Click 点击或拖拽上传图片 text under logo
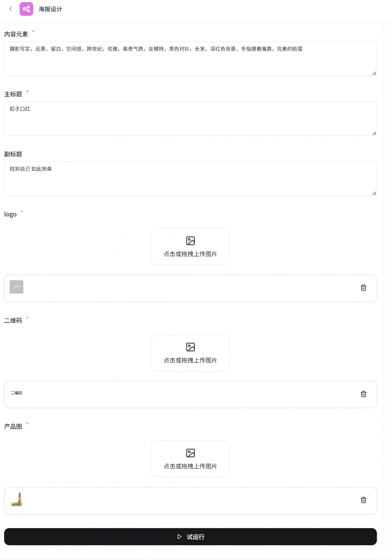Viewport: 392px width, 560px height. [x=190, y=254]
